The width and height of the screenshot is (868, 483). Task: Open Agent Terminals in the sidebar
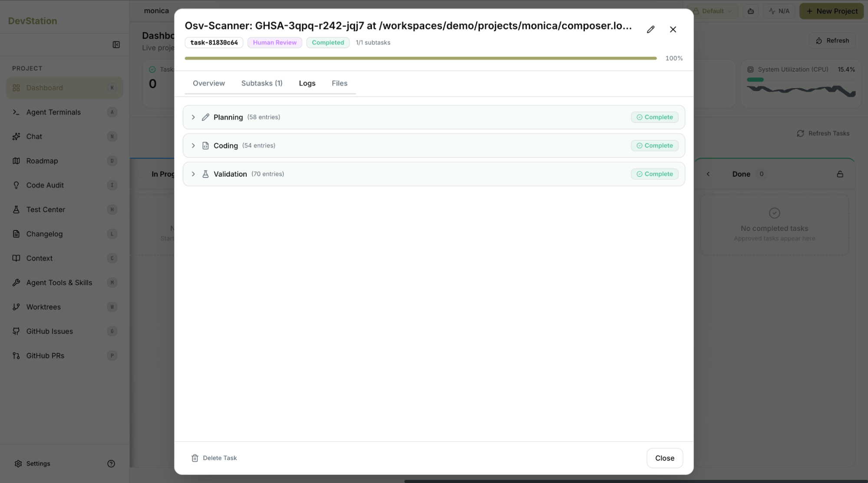(x=65, y=112)
